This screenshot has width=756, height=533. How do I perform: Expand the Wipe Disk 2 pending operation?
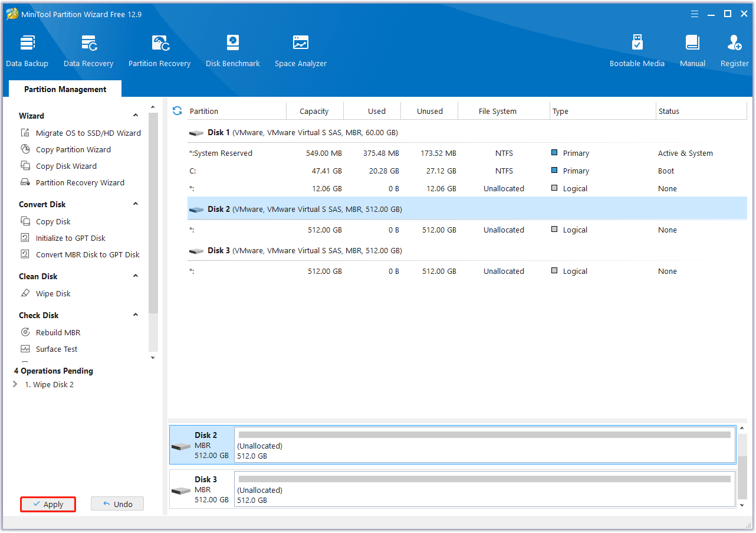pos(15,384)
